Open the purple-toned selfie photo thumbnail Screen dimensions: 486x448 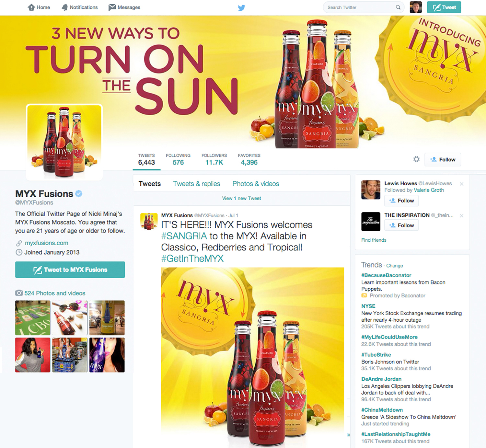pos(107,355)
